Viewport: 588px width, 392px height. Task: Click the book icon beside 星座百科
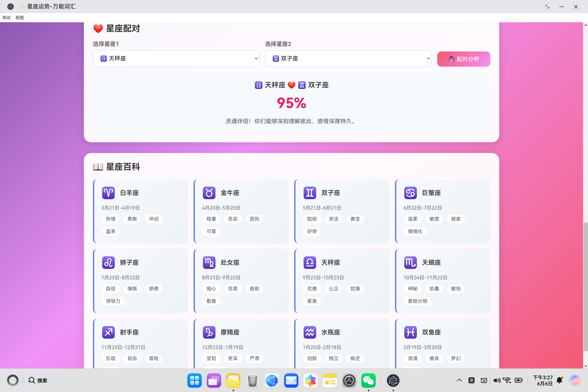click(x=98, y=167)
